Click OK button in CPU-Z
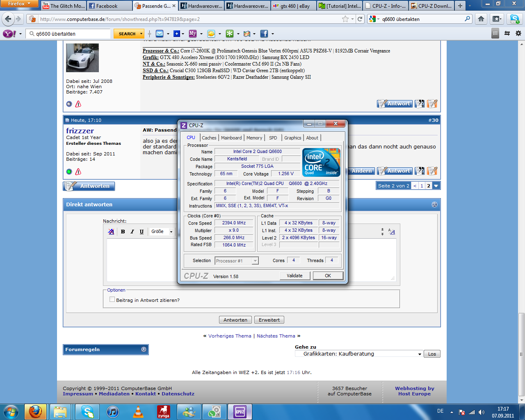This screenshot has height=420, width=525. pyautogui.click(x=328, y=276)
